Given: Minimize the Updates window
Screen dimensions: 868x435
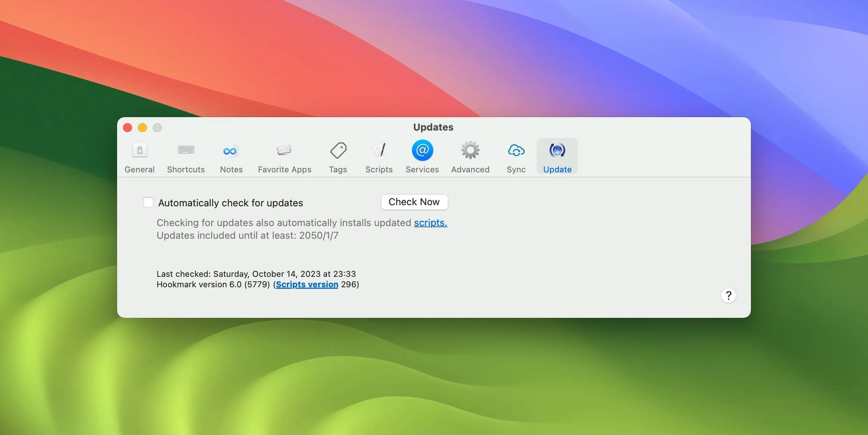Looking at the screenshot, I should pos(143,128).
